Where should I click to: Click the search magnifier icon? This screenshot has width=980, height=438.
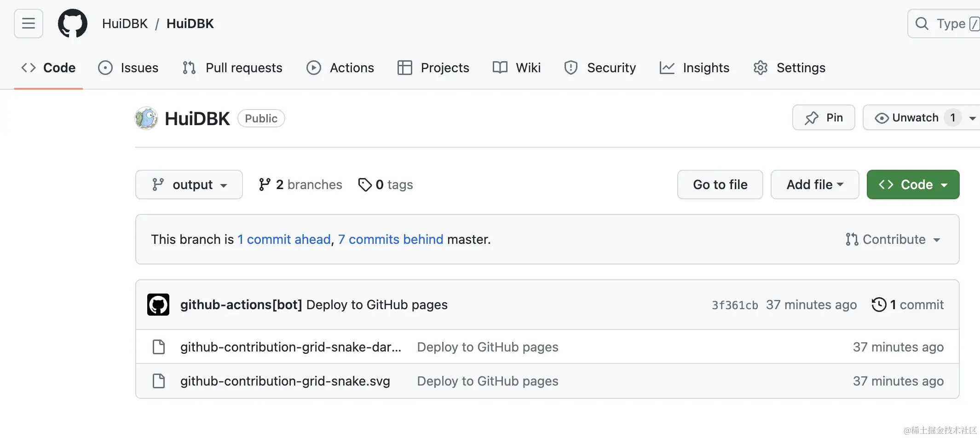click(922, 23)
